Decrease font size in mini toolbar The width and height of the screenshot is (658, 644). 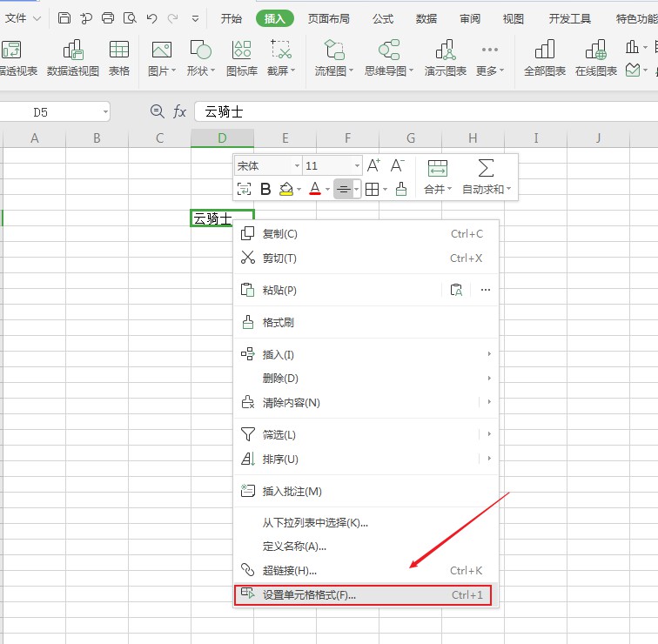pyautogui.click(x=397, y=165)
